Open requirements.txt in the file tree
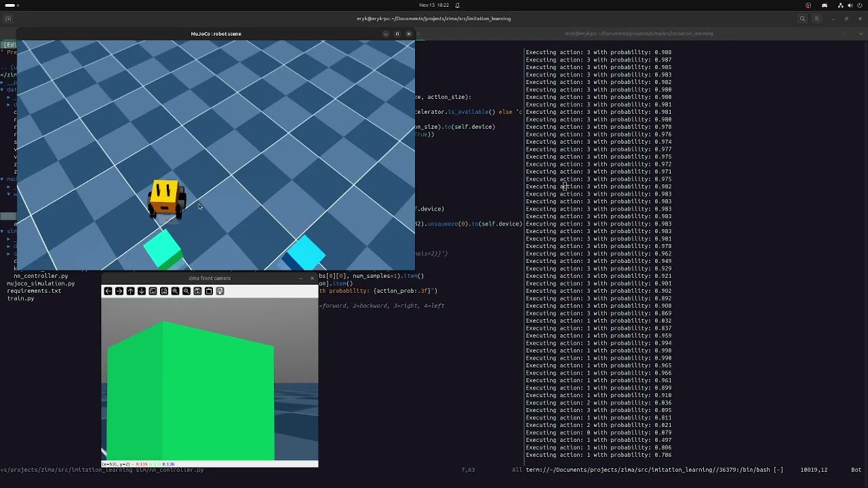 coord(34,291)
